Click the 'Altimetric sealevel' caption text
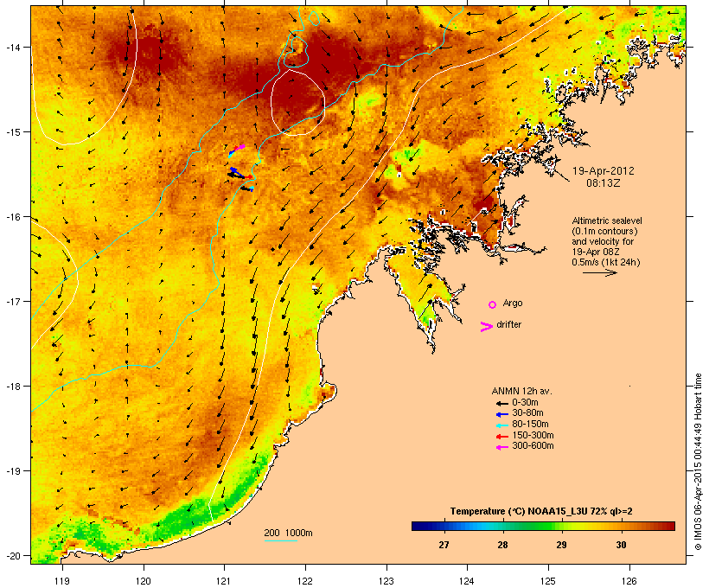Screen dimensions: 709x588 coord(607,220)
